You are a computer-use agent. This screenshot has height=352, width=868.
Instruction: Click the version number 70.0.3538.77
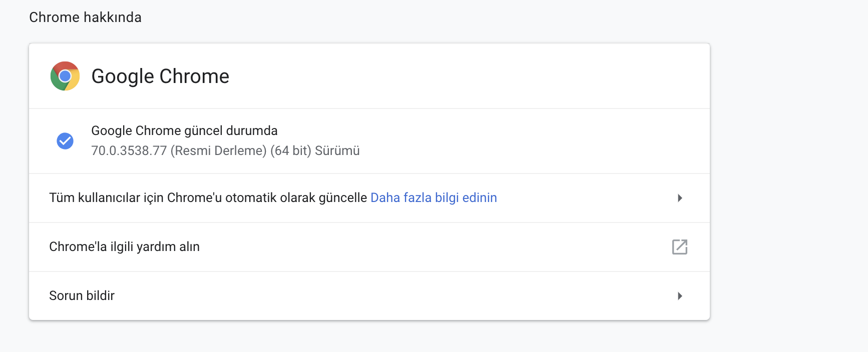pyautogui.click(x=129, y=151)
